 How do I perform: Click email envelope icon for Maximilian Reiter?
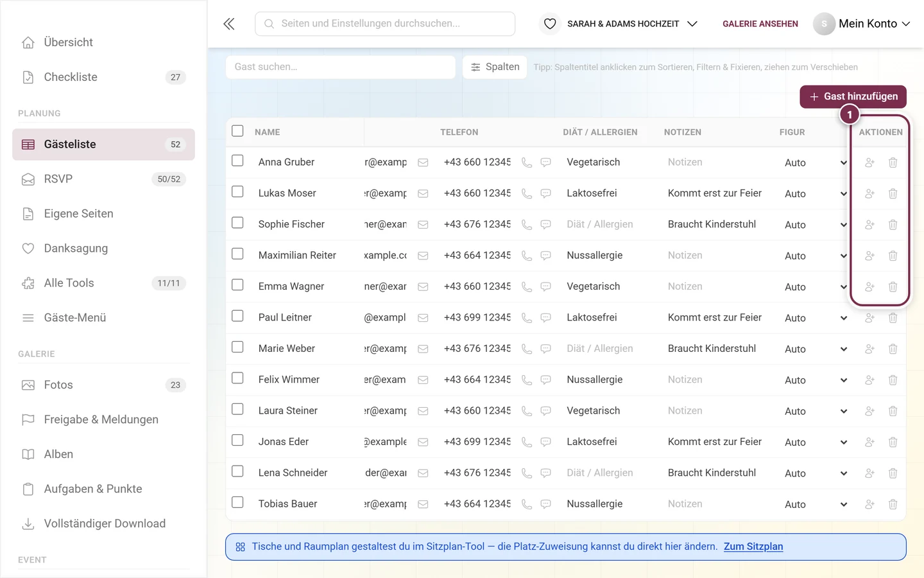pyautogui.click(x=423, y=256)
